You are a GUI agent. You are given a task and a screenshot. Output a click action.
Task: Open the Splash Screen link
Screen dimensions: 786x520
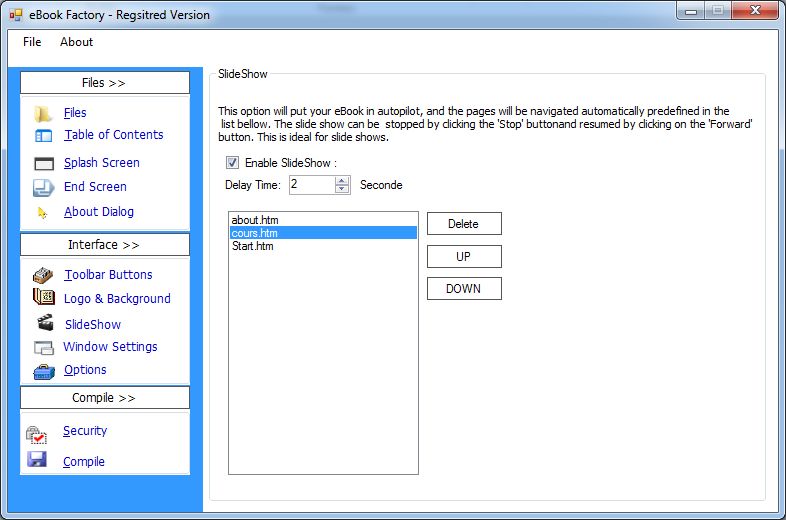[x=102, y=163]
